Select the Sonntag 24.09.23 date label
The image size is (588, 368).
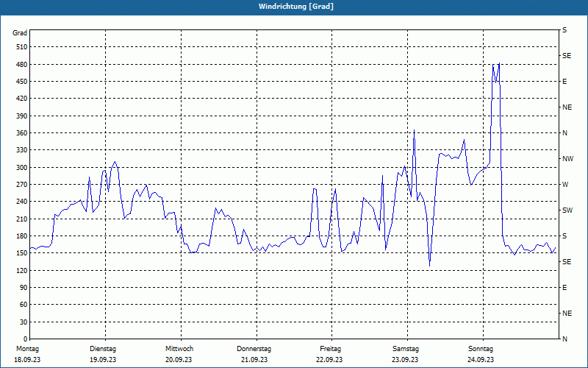(x=481, y=354)
